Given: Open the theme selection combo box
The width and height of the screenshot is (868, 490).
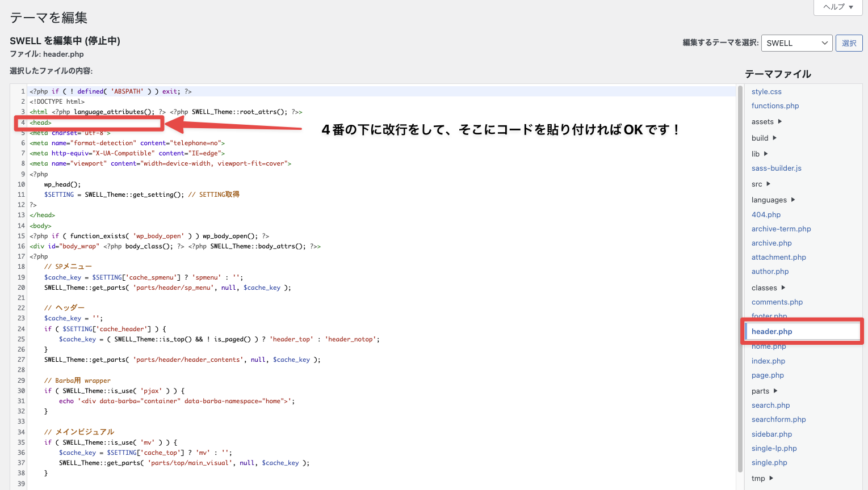Looking at the screenshot, I should coord(796,43).
